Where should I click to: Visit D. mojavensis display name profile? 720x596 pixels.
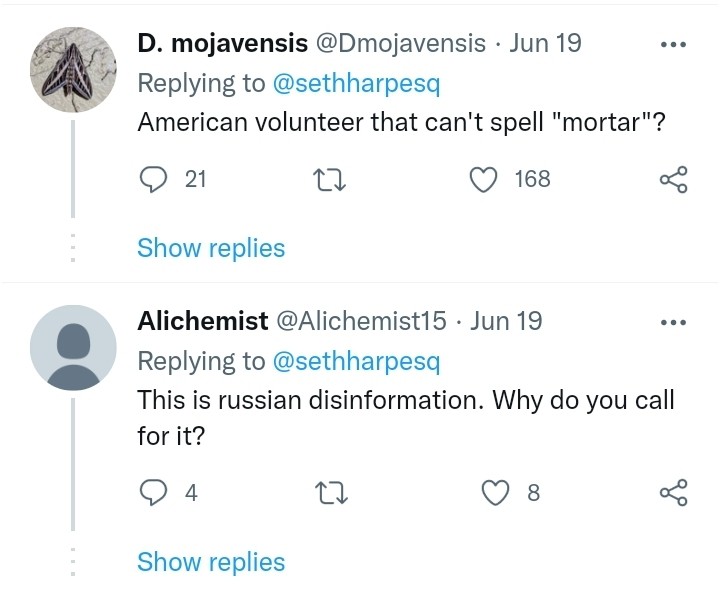click(x=221, y=44)
